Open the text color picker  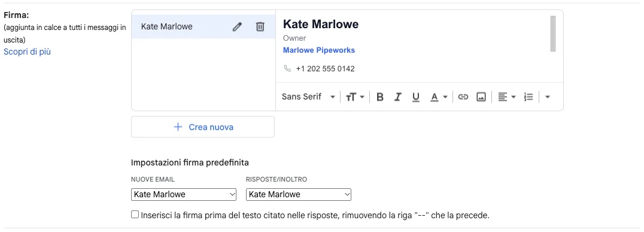[439, 97]
